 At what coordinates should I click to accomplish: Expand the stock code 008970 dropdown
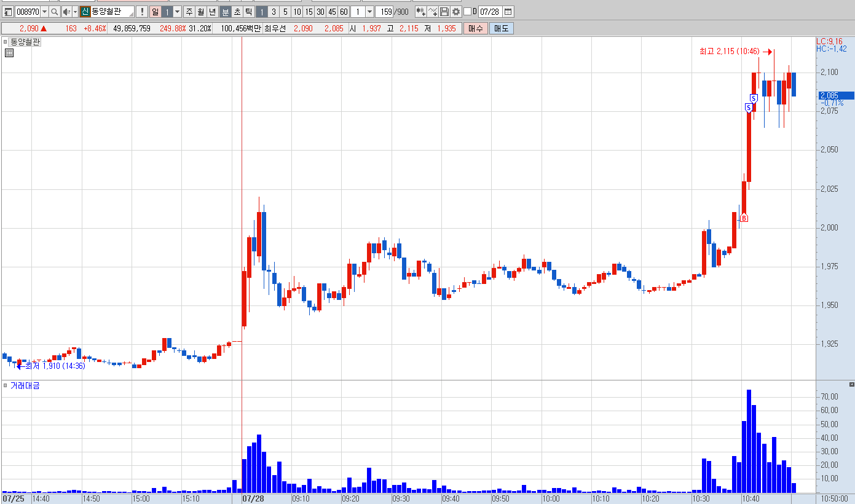point(44,12)
